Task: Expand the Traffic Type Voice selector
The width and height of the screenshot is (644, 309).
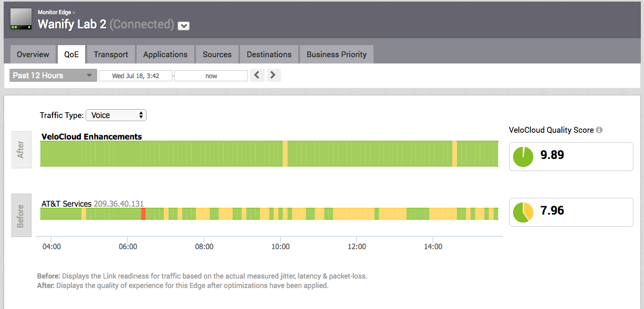Action: [116, 115]
